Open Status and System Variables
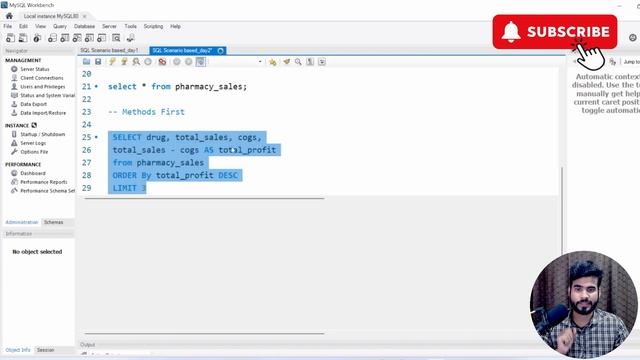 pyautogui.click(x=47, y=95)
